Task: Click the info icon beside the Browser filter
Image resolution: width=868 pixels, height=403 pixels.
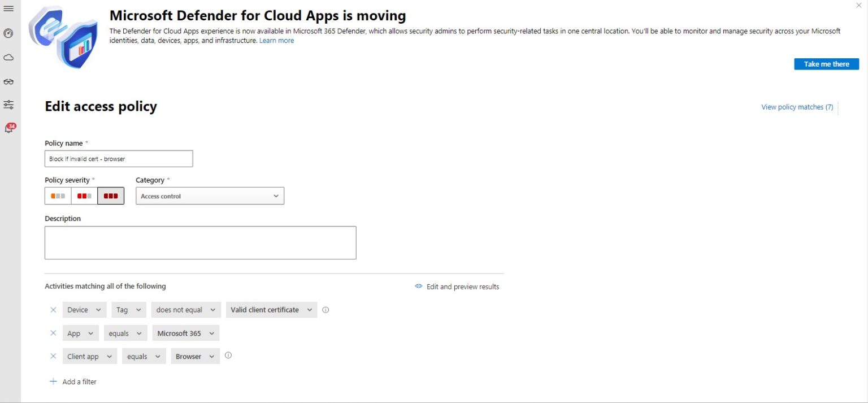Action: [x=228, y=356]
